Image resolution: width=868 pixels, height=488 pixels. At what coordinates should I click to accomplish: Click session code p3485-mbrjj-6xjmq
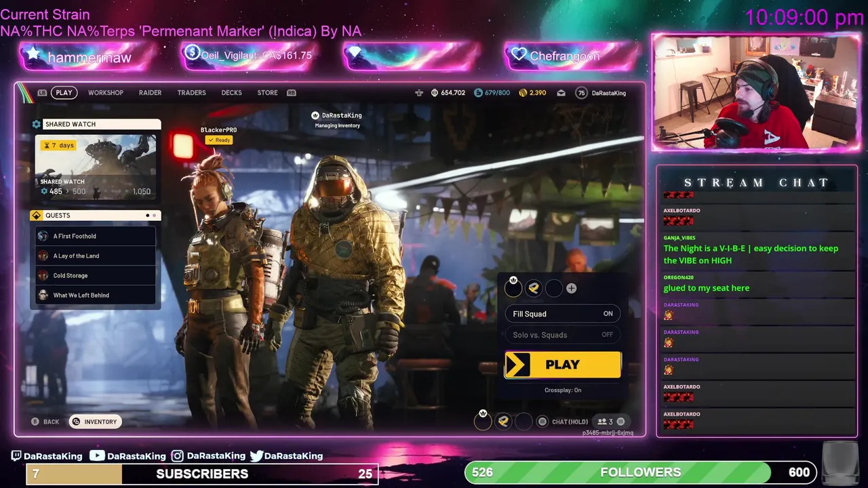(x=608, y=432)
